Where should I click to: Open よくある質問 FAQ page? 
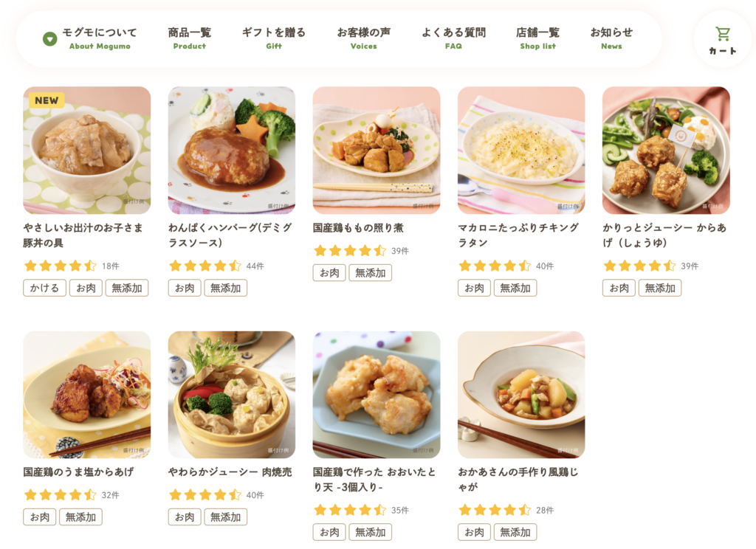(453, 38)
